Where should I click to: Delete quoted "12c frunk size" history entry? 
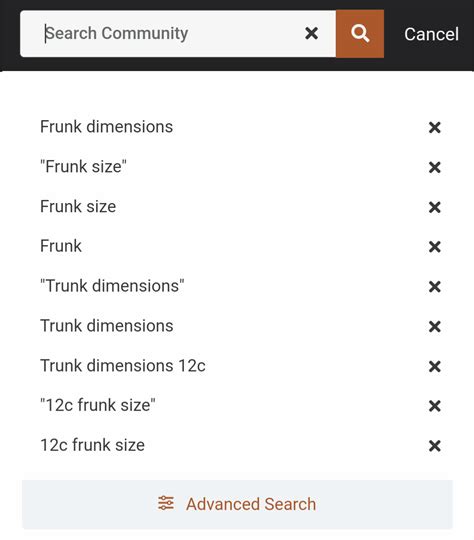[x=435, y=406]
